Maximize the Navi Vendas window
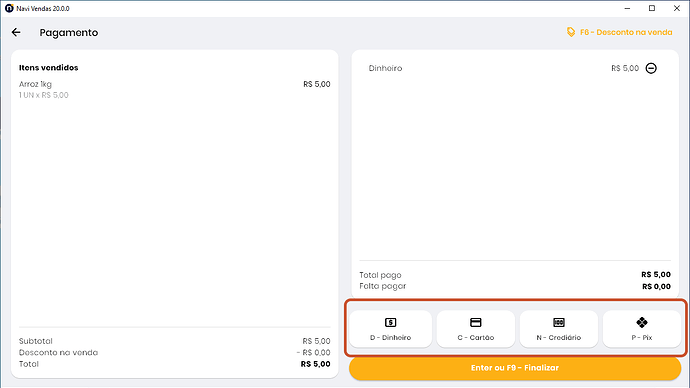Image resolution: width=690 pixels, height=388 pixels. point(652,8)
